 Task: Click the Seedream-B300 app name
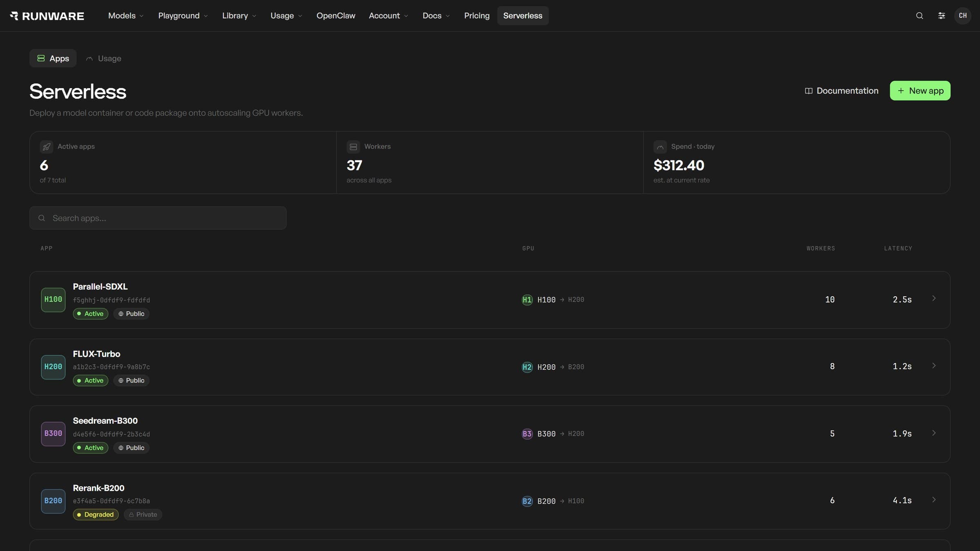point(105,421)
